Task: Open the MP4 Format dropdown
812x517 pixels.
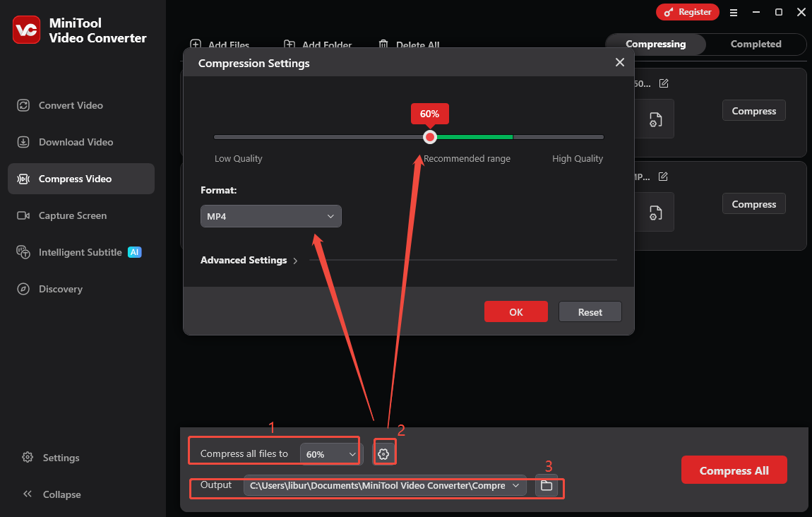Action: [270, 215]
